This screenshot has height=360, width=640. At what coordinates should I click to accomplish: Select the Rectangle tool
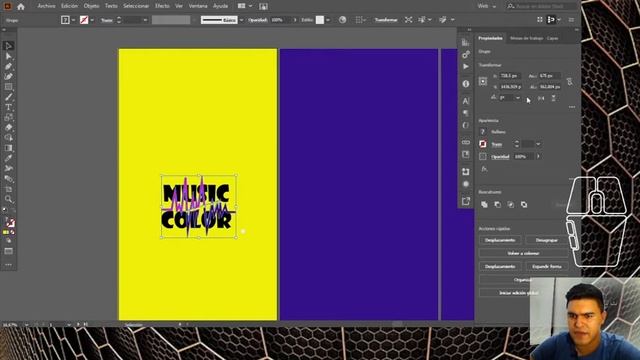8,87
